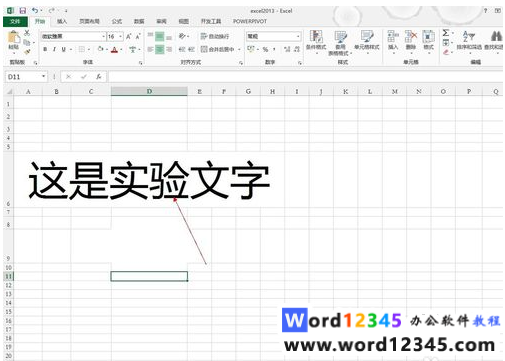Expand the Number group dialog launcher

coord(300,63)
